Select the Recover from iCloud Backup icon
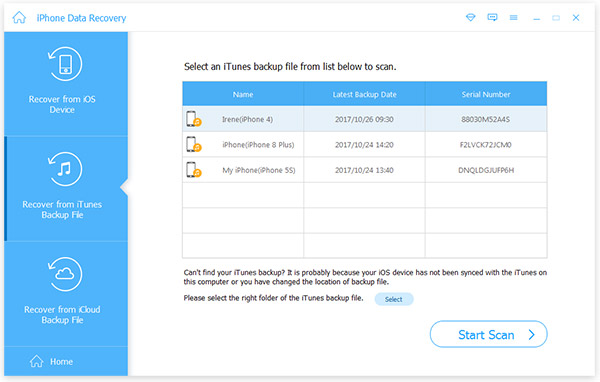Viewport: 600px width, 382px height. [65, 274]
